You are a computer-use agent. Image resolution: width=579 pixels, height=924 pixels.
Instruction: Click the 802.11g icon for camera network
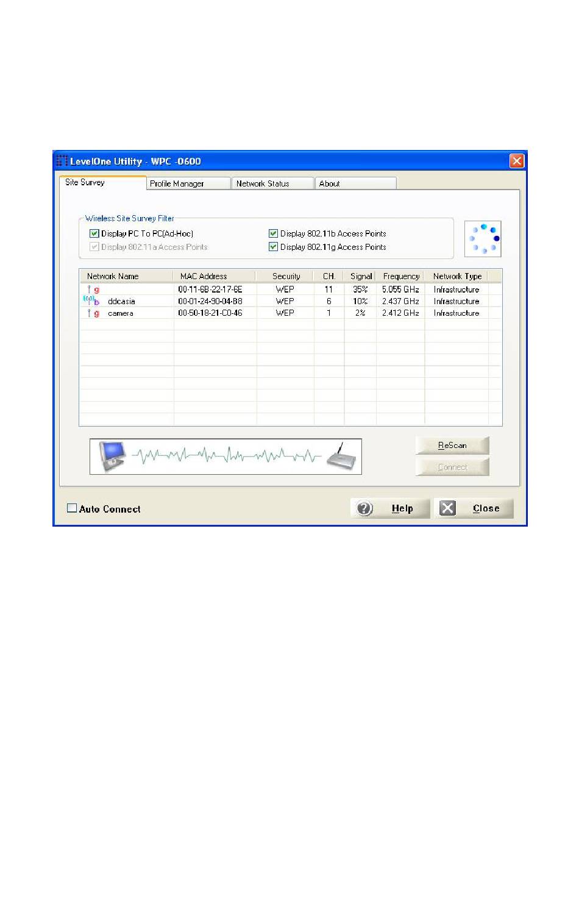point(93,313)
